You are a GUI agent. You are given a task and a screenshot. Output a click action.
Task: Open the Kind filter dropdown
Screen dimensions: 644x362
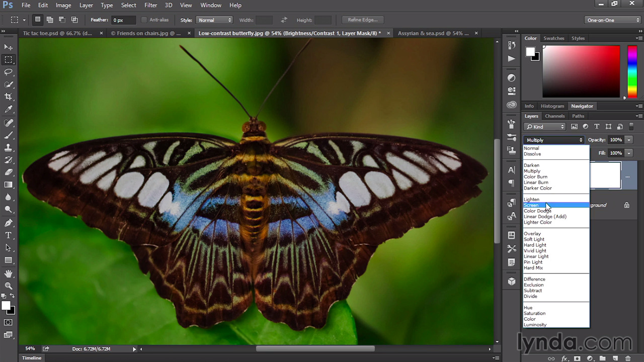tap(544, 127)
